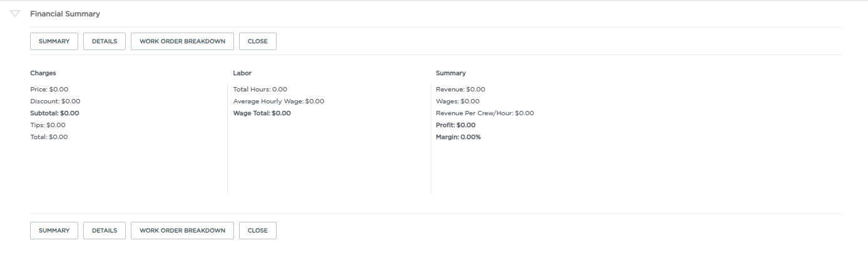
Task: Click the Total Hours: 0.00 line
Action: [260, 90]
